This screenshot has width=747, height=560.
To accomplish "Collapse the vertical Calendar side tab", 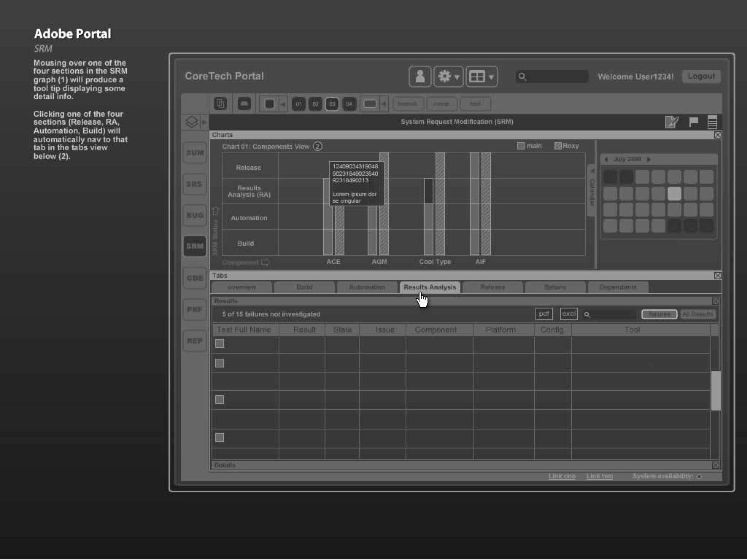I will 591,191.
